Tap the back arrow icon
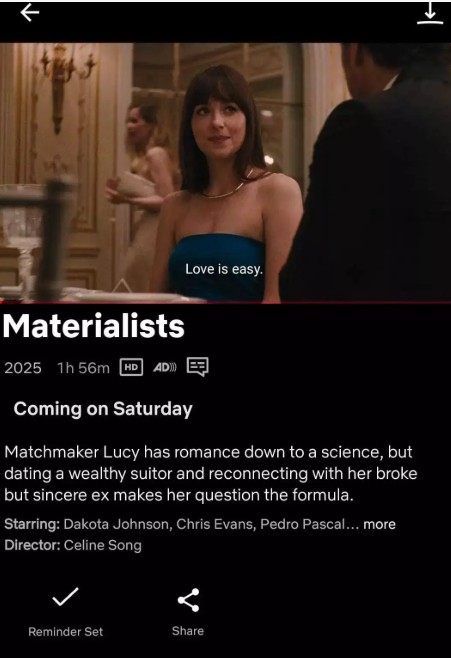Viewport: 451px width, 658px height. pyautogui.click(x=30, y=13)
